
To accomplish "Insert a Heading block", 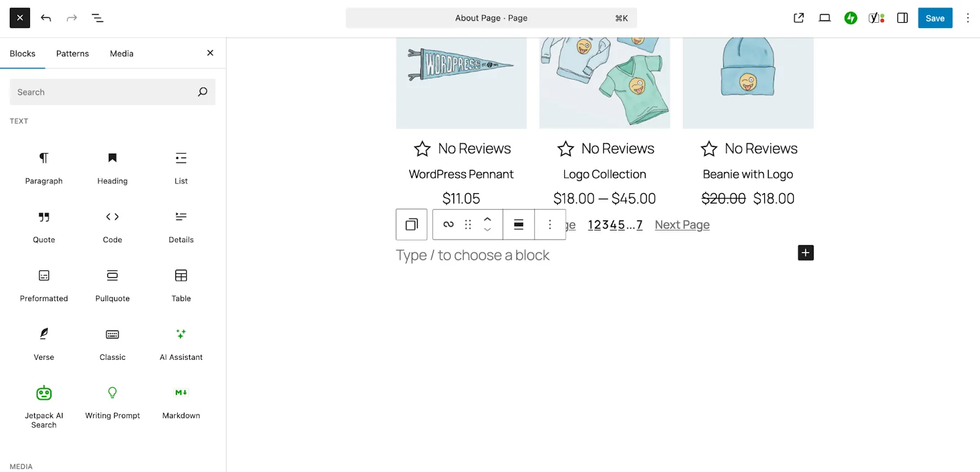I will tap(112, 168).
